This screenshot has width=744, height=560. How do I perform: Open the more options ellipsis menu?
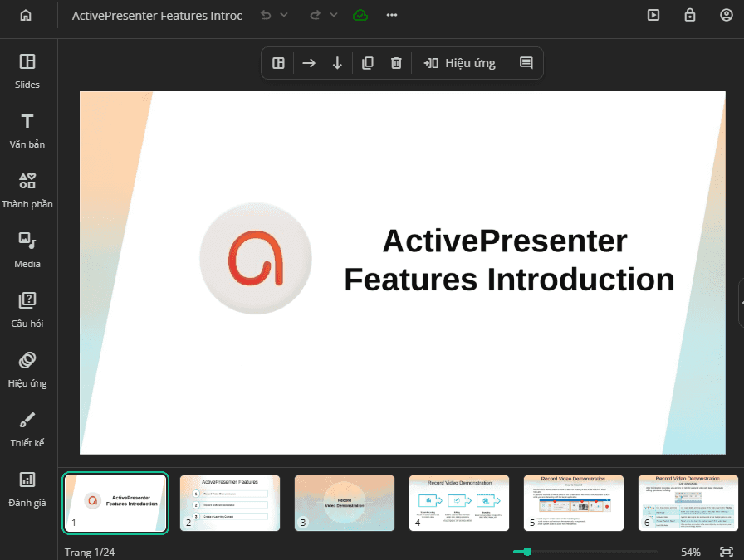[x=391, y=15]
